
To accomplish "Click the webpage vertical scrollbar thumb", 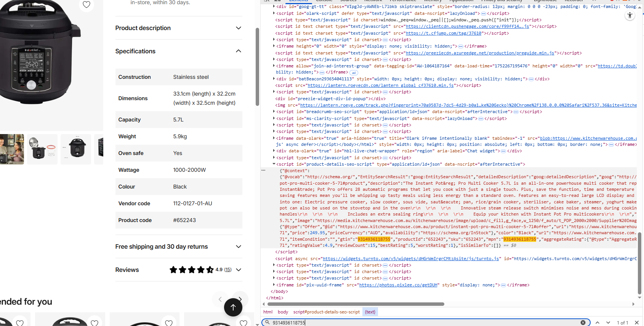I will [x=257, y=67].
